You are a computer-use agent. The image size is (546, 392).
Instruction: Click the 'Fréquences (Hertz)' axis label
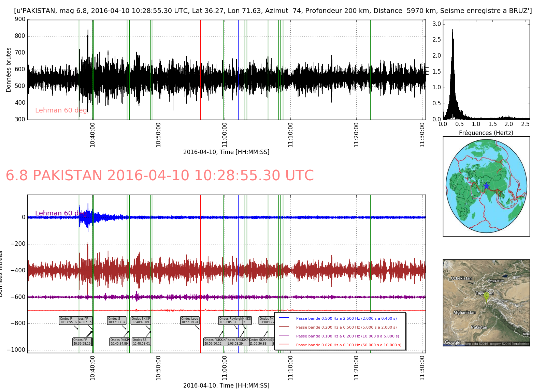(486, 133)
